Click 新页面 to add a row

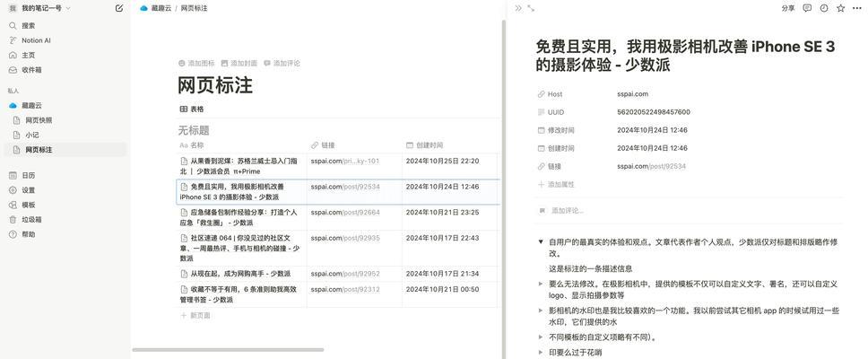195,315
